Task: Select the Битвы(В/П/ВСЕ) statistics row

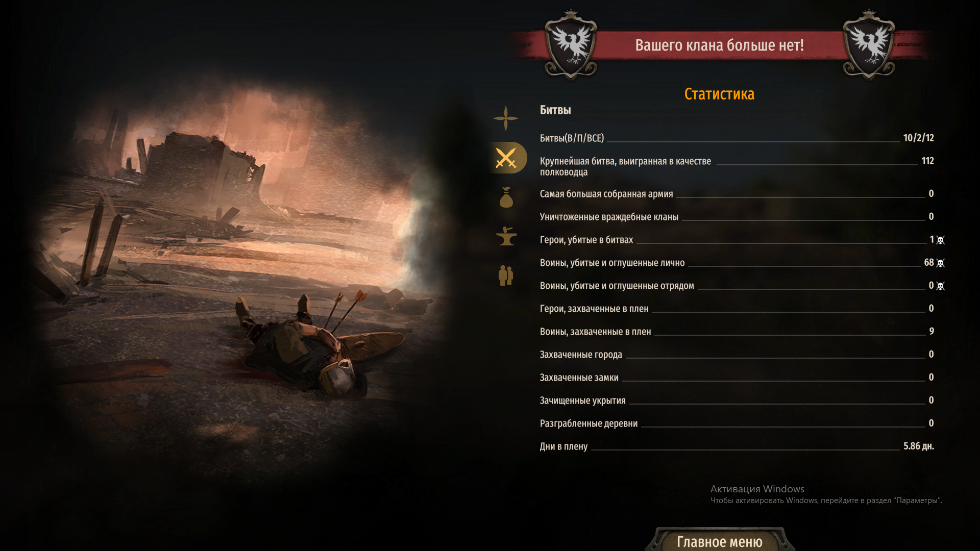Action: [737, 138]
